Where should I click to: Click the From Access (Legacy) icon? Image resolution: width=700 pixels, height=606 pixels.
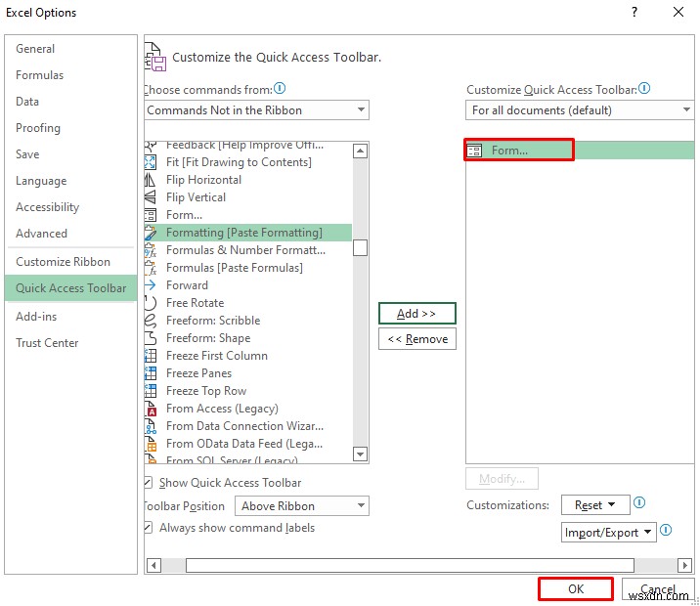(151, 409)
